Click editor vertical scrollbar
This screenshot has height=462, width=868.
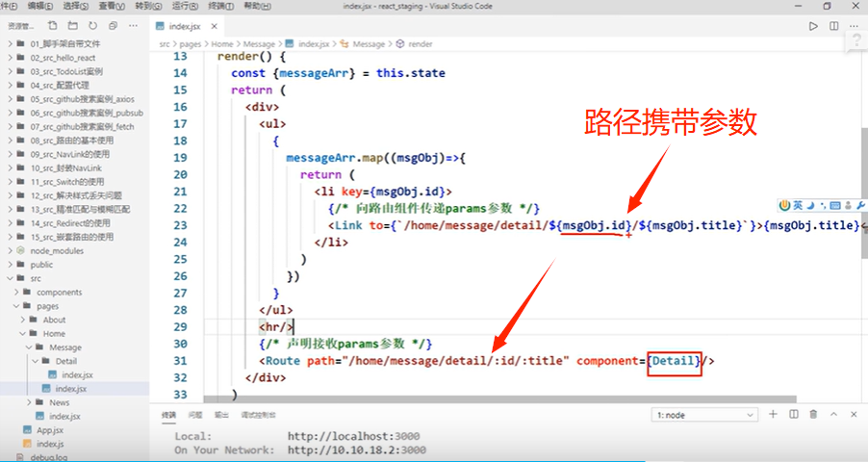(864, 192)
